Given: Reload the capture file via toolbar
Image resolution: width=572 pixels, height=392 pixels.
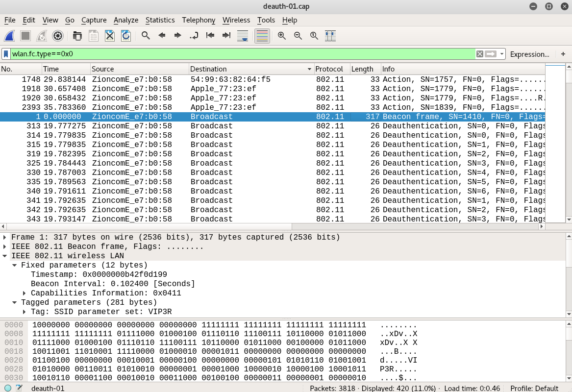Looking at the screenshot, I should pos(126,36).
